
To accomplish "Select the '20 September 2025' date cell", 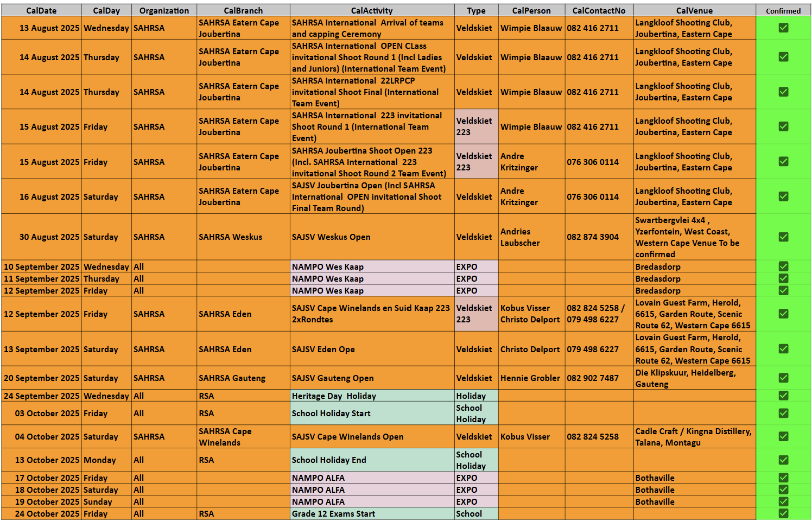I will click(x=41, y=378).
